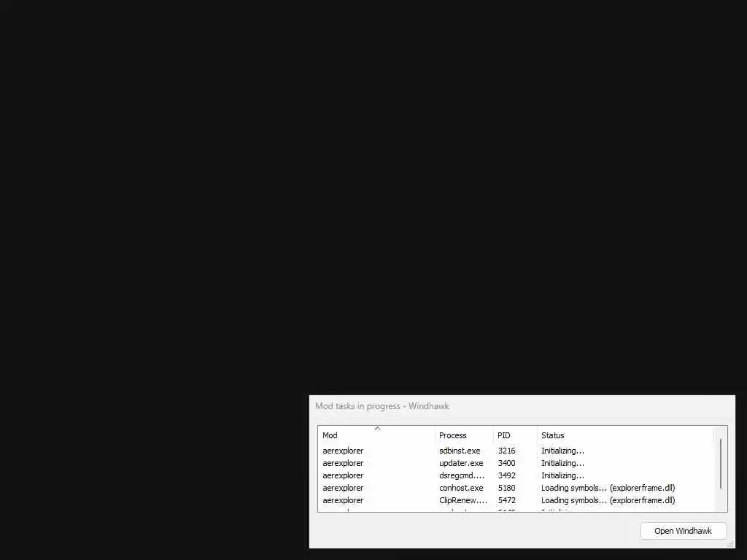Image resolution: width=747 pixels, height=560 pixels.
Task: Click the sort arrow above Mod column
Action: coord(377,429)
